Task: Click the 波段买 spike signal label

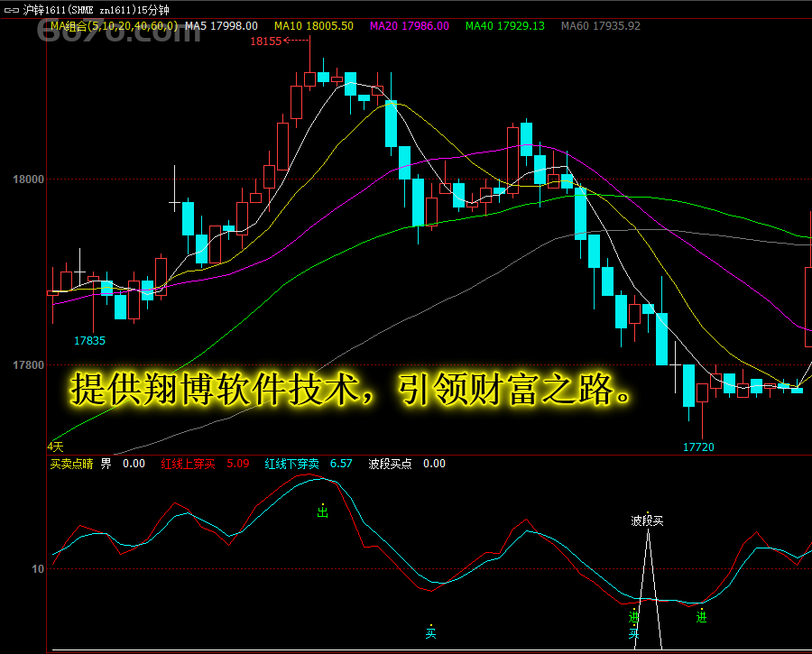Action: 647,520
